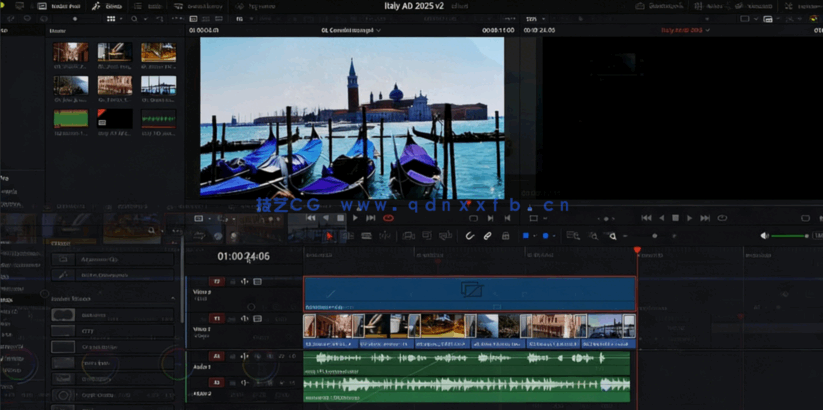Disable Video 2 track via filmstrip icon

pos(257,282)
